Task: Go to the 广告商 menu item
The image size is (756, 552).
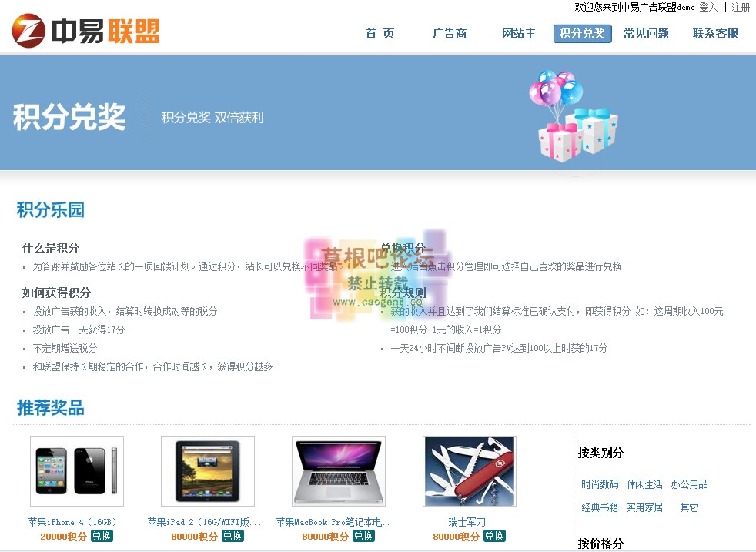Action: click(x=450, y=34)
